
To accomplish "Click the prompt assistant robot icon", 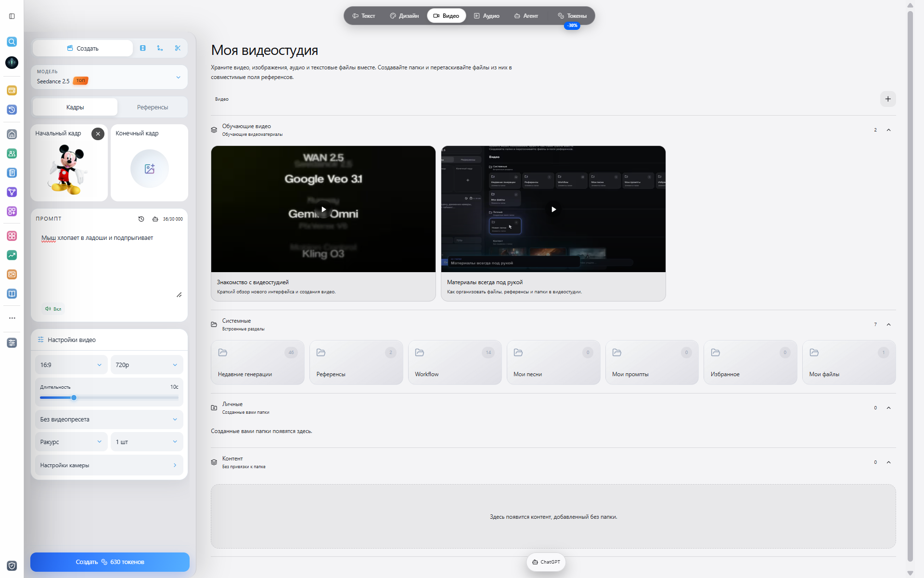I will [x=155, y=219].
